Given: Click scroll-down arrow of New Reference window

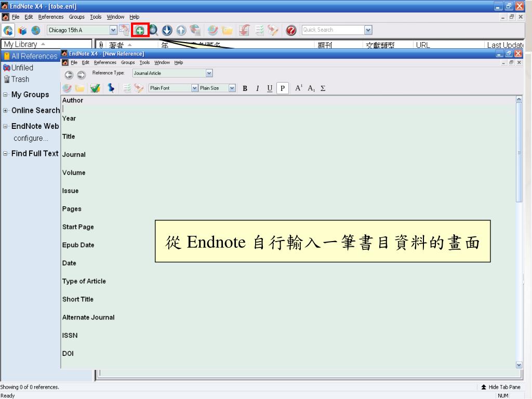Looking at the screenshot, I should click(519, 365).
